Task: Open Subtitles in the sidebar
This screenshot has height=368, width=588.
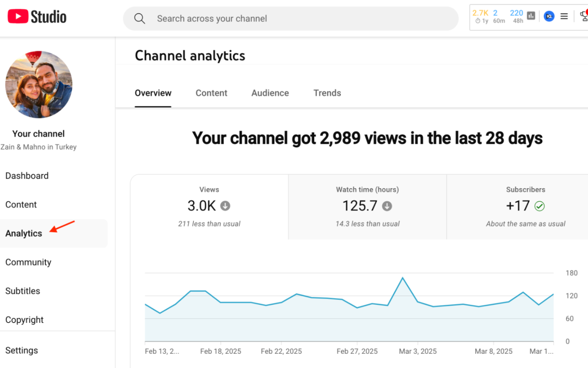Action: coord(23,291)
